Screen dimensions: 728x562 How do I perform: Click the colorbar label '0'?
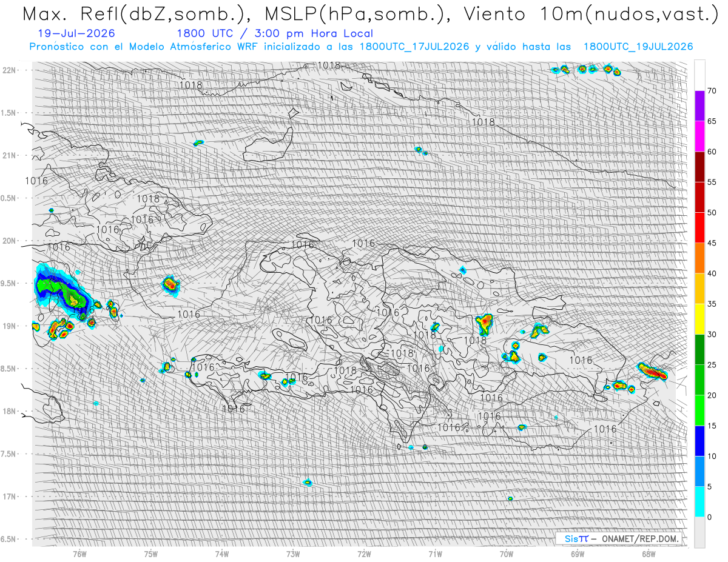pyautogui.click(x=709, y=517)
